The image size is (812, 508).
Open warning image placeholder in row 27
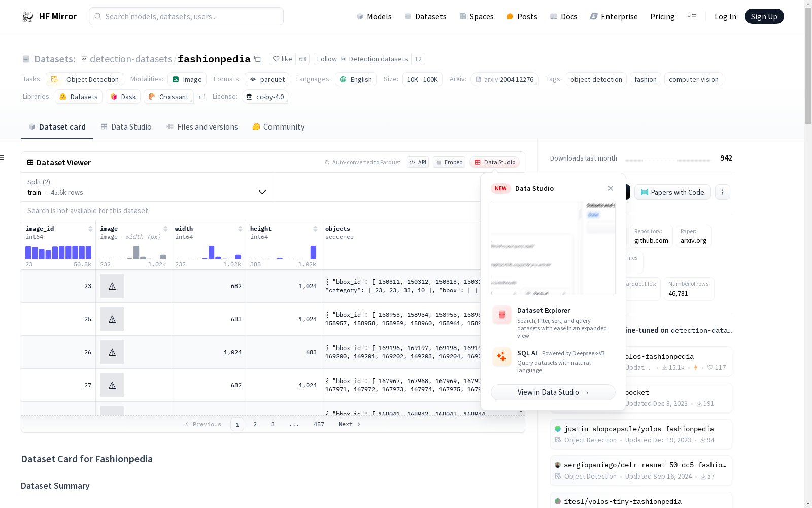click(112, 385)
